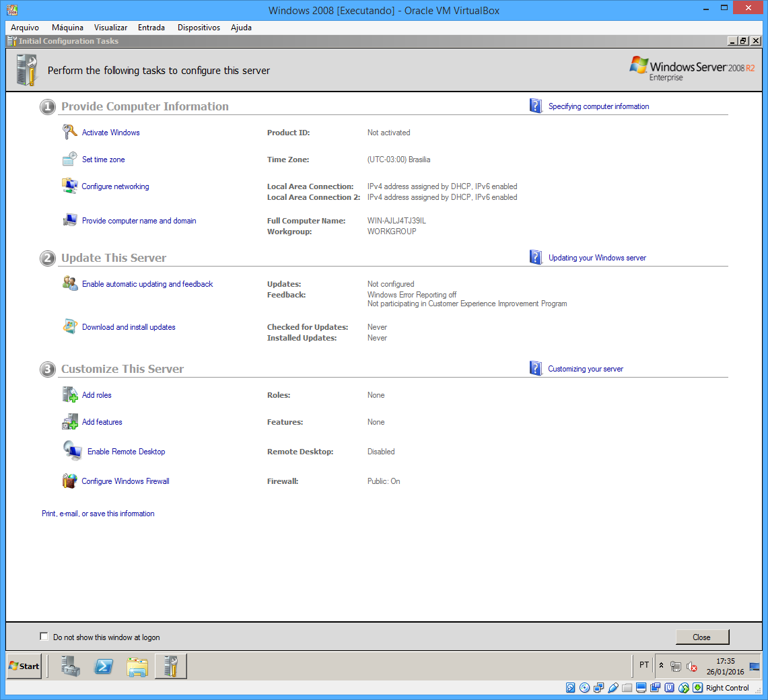Click the Start button
Image resolution: width=768 pixels, height=700 pixels.
pyautogui.click(x=24, y=666)
